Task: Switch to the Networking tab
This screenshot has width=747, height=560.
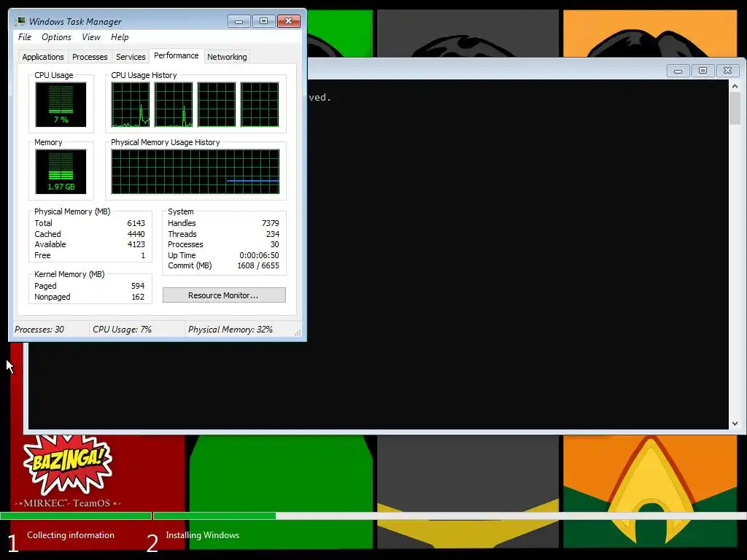Action: click(227, 57)
